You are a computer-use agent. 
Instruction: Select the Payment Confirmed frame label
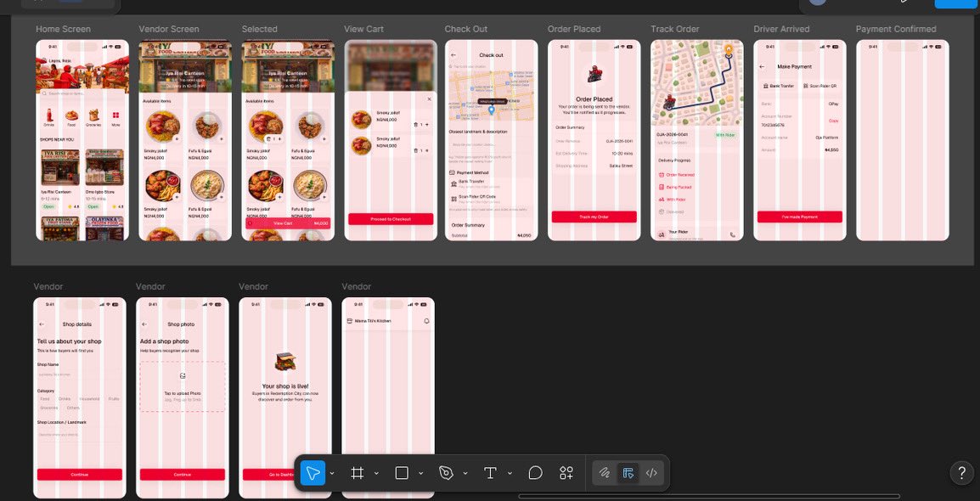pyautogui.click(x=896, y=30)
